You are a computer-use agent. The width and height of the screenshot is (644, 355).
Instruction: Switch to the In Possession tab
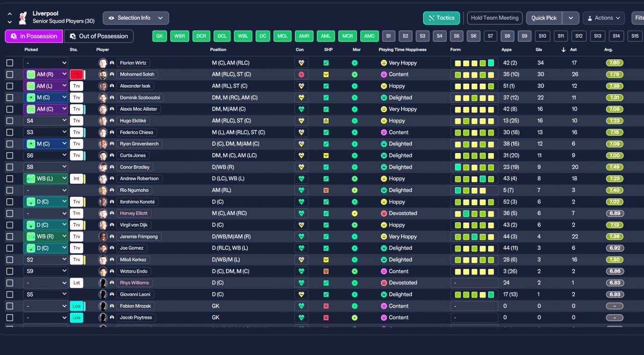(x=34, y=36)
